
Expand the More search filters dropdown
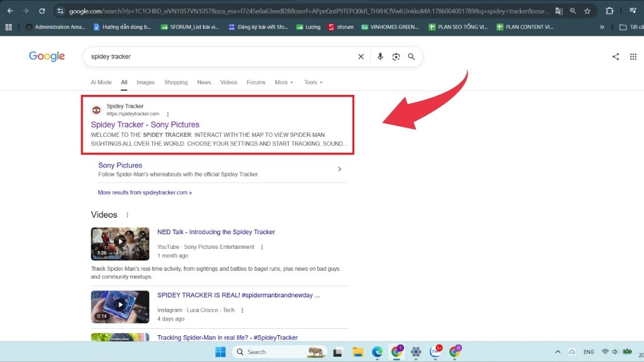coord(284,82)
